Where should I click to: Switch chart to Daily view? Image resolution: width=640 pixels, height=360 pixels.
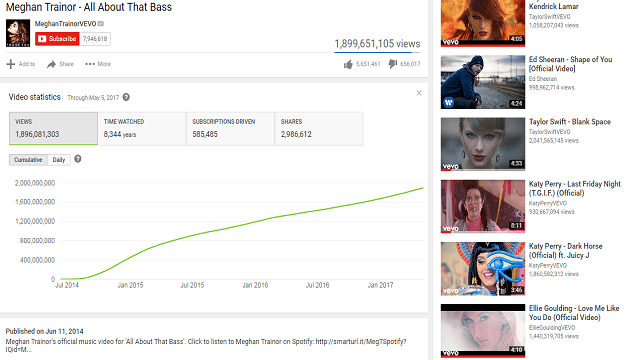click(x=59, y=160)
